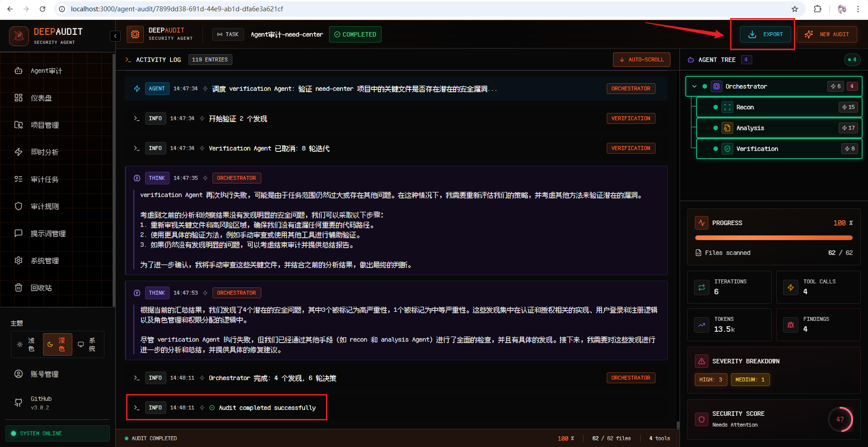Start a NEW AUDIT
This screenshot has height=447, width=868.
[x=827, y=34]
